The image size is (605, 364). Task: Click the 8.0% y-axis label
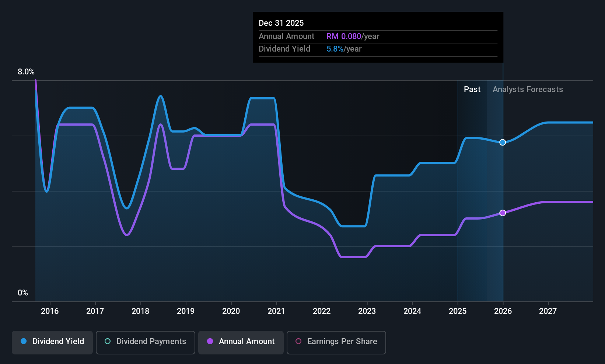26,71
